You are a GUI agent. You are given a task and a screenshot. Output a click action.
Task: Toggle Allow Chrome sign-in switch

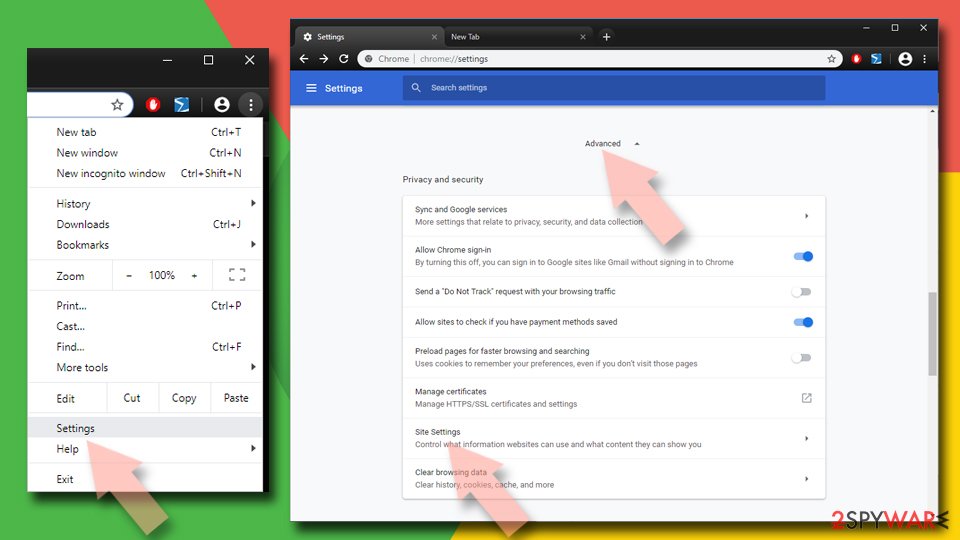pos(803,257)
